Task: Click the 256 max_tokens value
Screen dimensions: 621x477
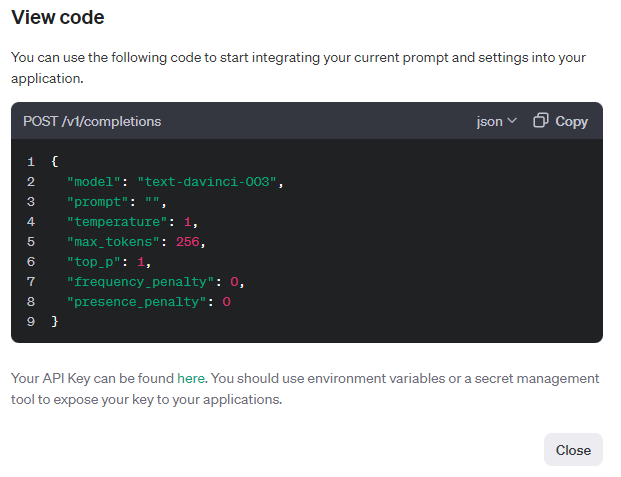Action: (x=188, y=241)
